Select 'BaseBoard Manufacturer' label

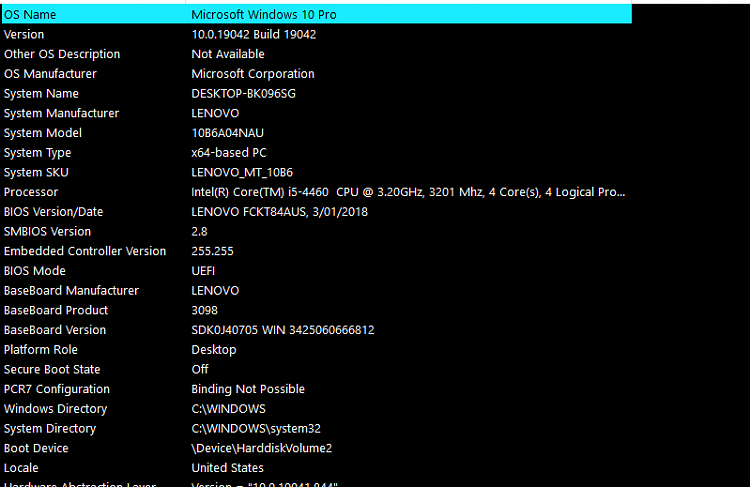[71, 290]
